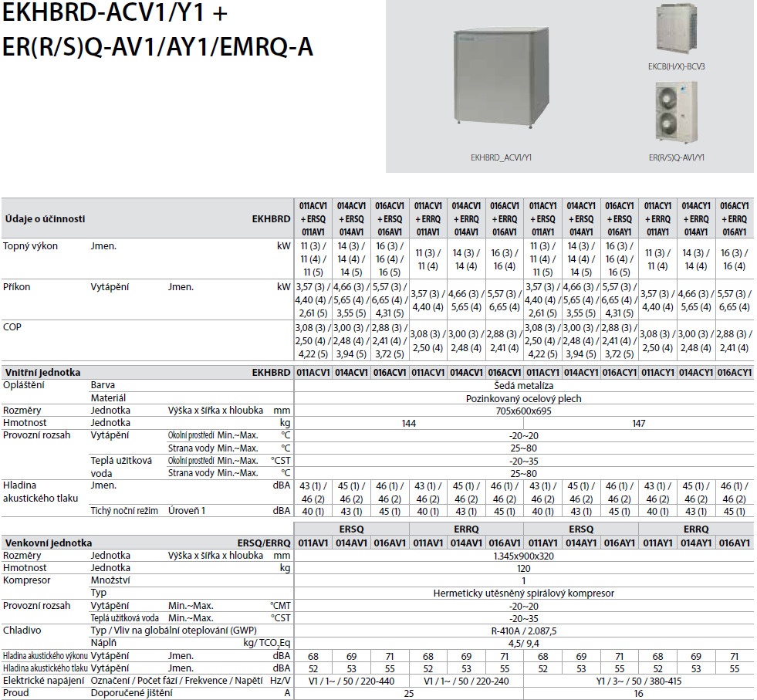This screenshot has height=700, width=757.
Task: Click the ERSQ/ERRQ header label
Action: click(264, 543)
